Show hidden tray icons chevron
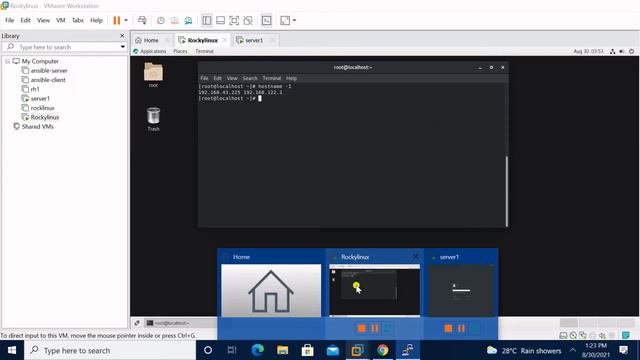 coord(573,350)
